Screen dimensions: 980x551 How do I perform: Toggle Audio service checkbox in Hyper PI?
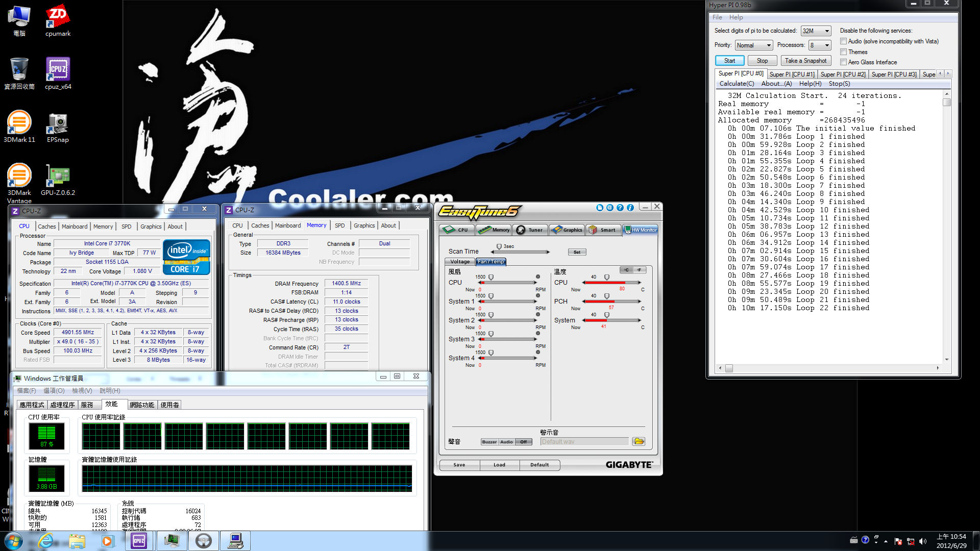[x=844, y=41]
